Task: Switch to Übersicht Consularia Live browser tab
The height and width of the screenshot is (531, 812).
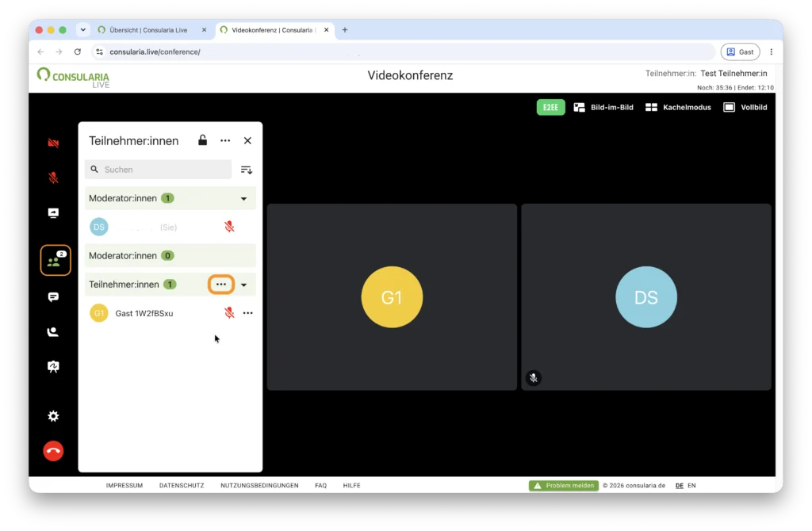Action: [x=148, y=30]
